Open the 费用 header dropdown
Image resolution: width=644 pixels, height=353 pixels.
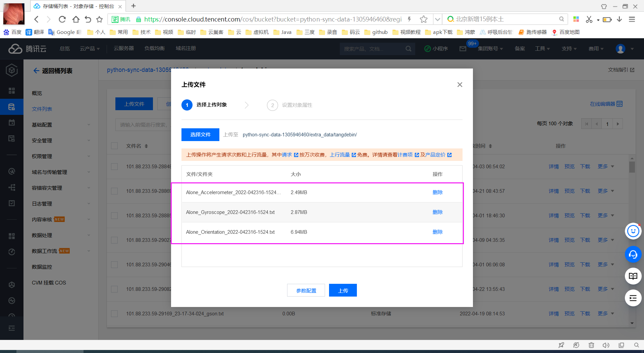tap(596, 49)
